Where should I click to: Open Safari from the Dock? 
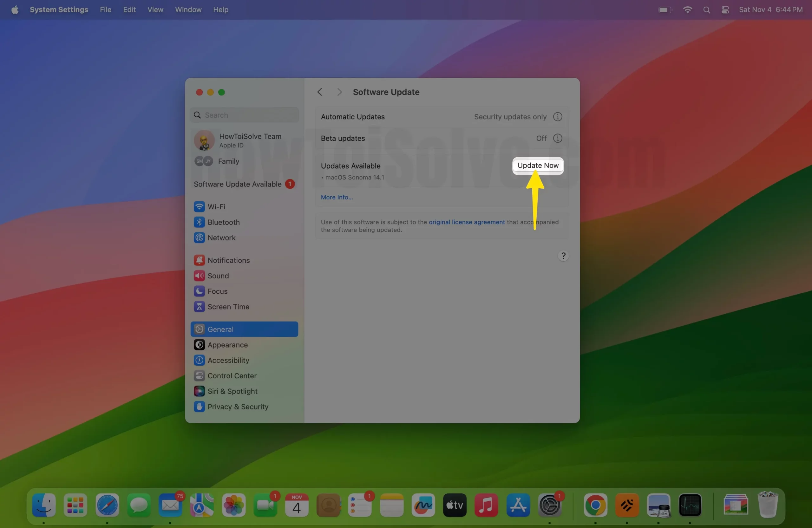point(107,505)
